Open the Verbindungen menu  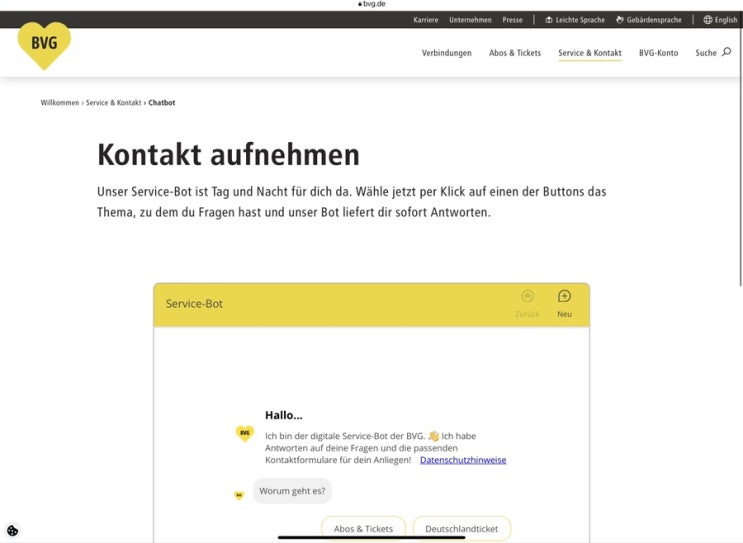(446, 53)
